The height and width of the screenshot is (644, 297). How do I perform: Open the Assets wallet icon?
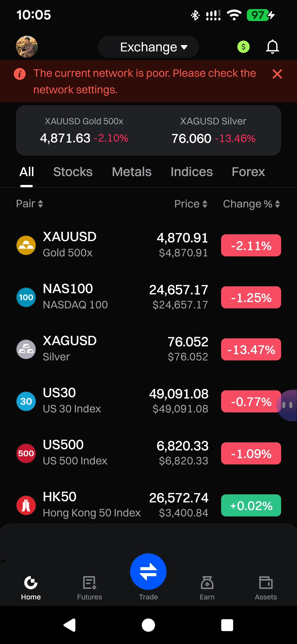coord(266,582)
